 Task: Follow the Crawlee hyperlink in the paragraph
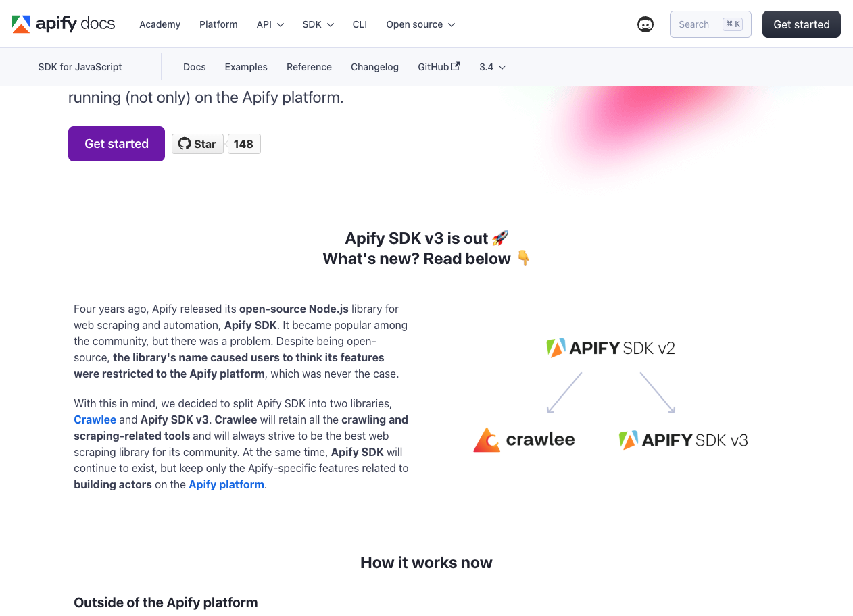tap(95, 419)
